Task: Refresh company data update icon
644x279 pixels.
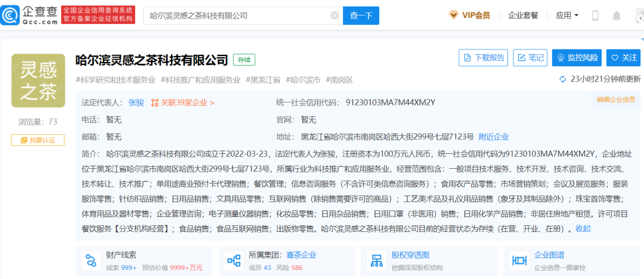Action: (562, 79)
